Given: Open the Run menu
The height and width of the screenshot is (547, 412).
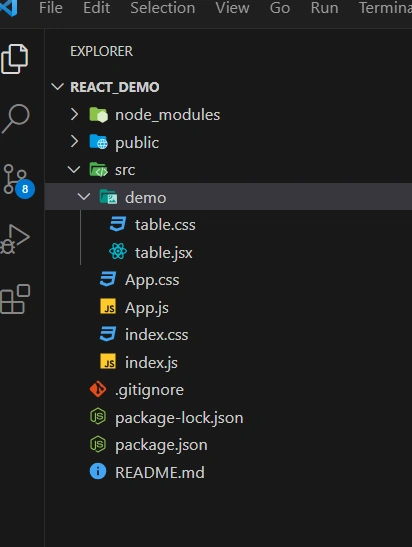Looking at the screenshot, I should pos(324,8).
